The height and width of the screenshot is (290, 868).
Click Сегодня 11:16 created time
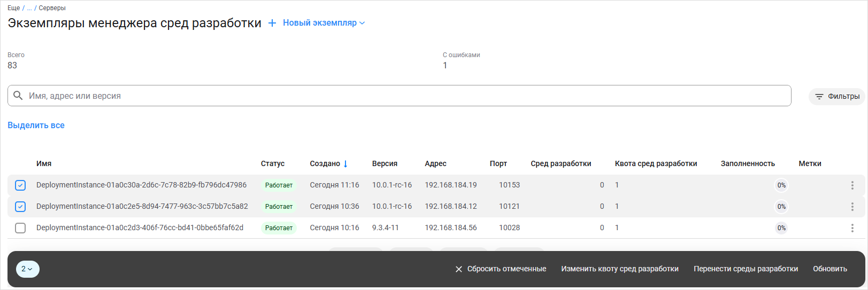[x=334, y=185]
